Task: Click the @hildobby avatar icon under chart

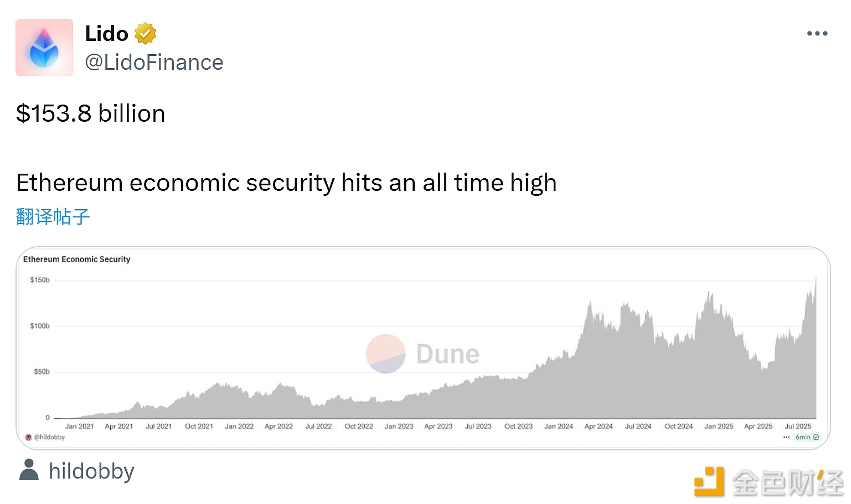Action: [29, 437]
